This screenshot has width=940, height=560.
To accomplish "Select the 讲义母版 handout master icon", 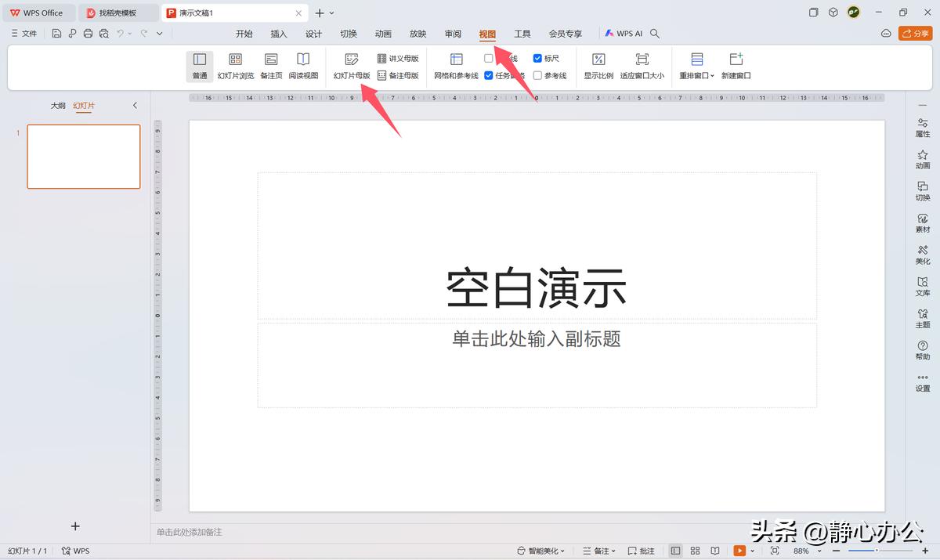I will point(398,57).
